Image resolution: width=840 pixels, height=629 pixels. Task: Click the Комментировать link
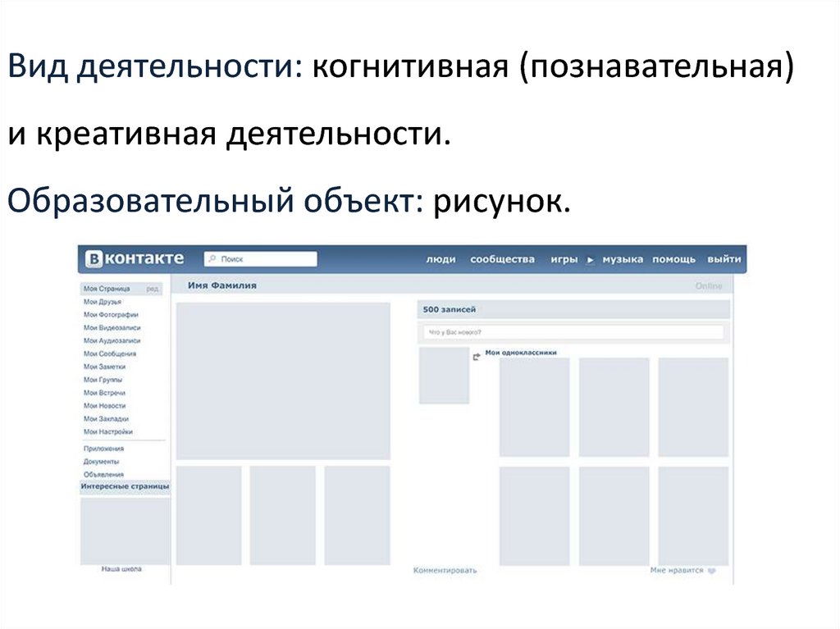point(445,570)
